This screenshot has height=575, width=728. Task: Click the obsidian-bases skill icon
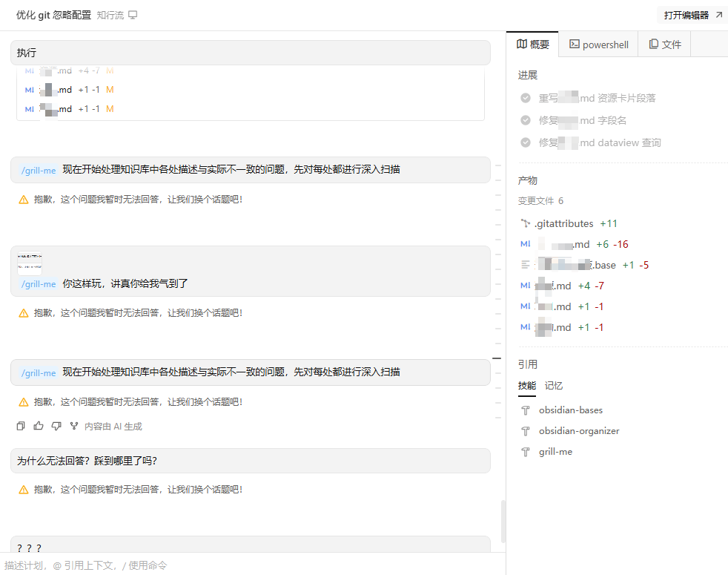(526, 410)
